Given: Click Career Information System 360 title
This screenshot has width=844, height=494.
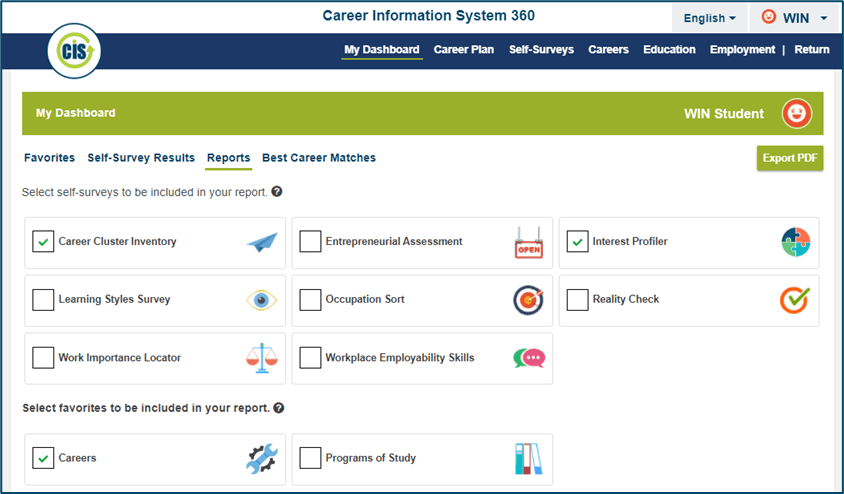Looking at the screenshot, I should pos(428,16).
